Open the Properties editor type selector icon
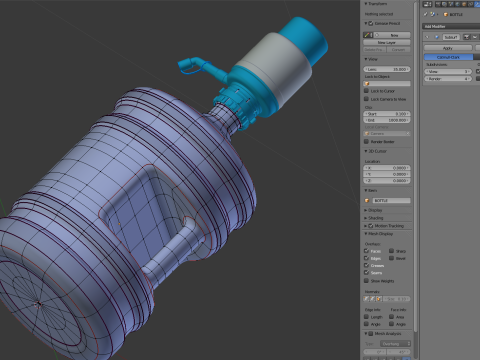Screen dimensions: 480x360 tap(427, 4)
